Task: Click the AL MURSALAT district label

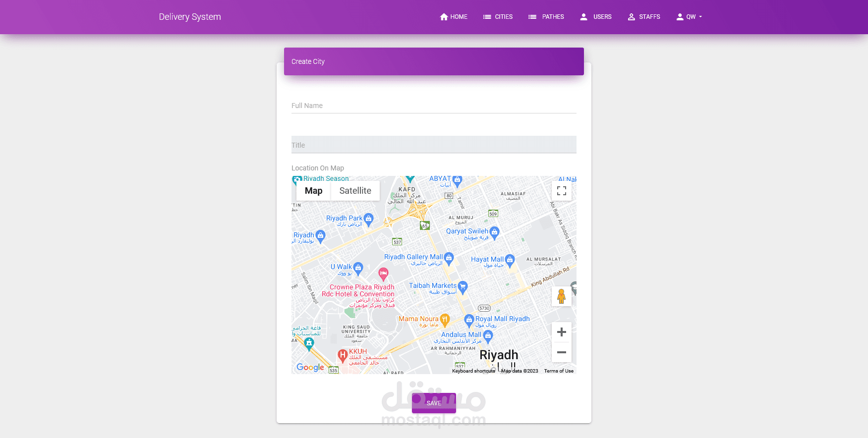Action: (x=543, y=259)
